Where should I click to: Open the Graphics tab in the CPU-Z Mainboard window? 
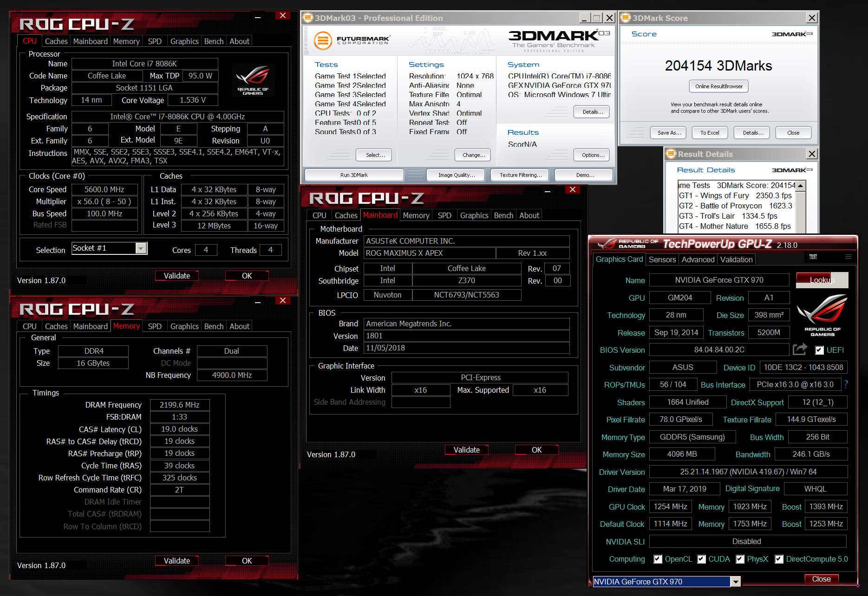coord(474,215)
